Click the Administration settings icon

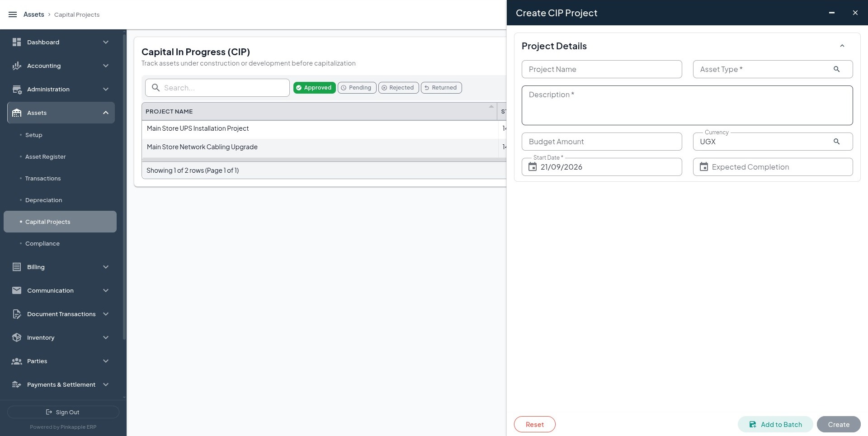pyautogui.click(x=17, y=89)
